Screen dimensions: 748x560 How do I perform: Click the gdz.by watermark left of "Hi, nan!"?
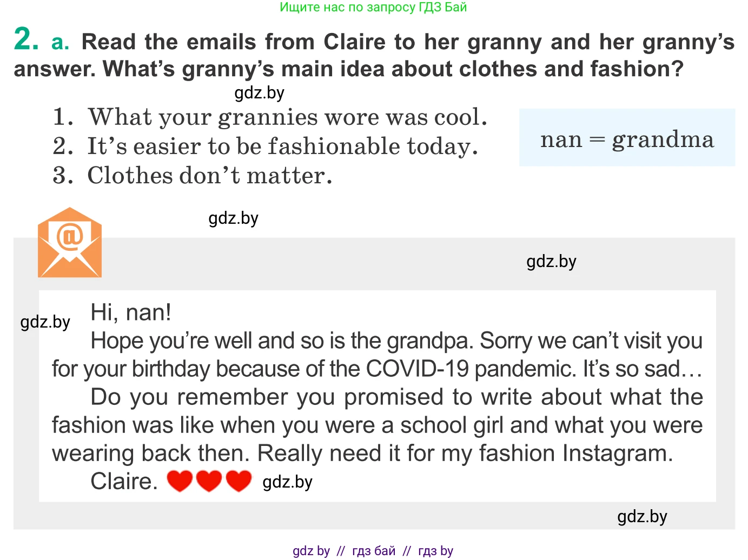tap(45, 322)
